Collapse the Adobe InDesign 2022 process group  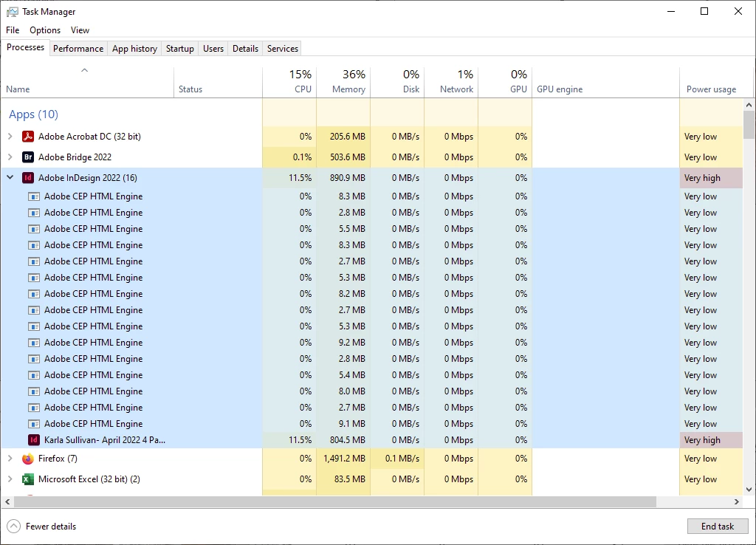(10, 177)
